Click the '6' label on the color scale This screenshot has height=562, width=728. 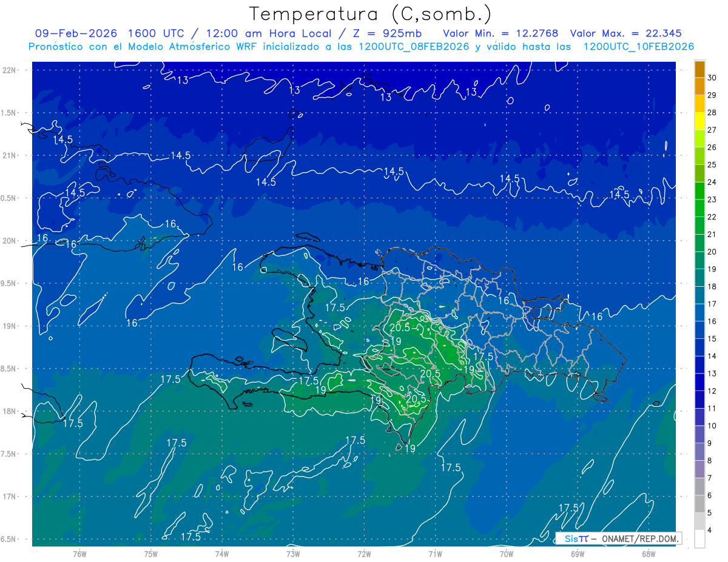pos(710,495)
